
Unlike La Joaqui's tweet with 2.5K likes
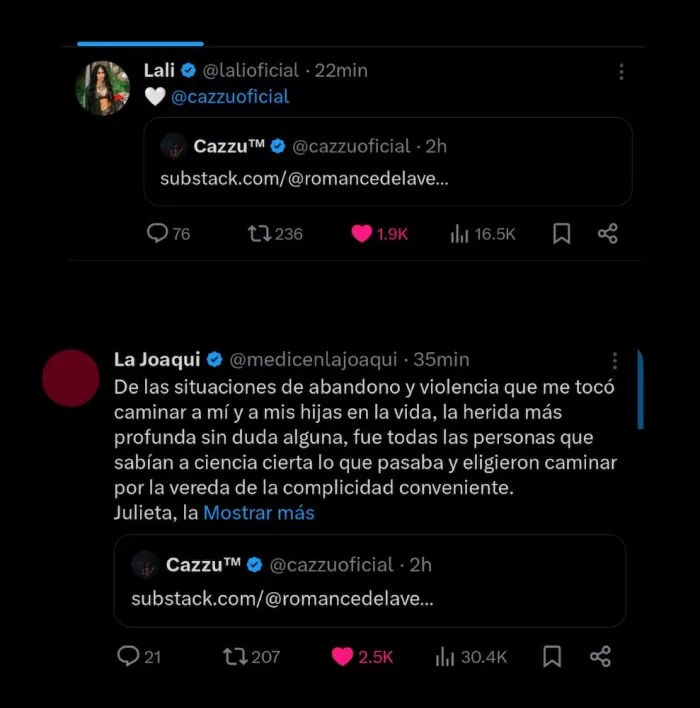pos(343,656)
